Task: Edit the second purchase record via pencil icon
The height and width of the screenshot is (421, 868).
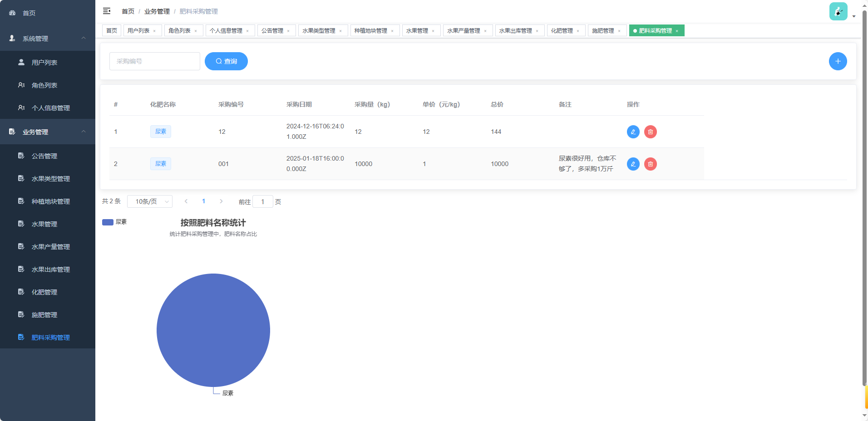Action: pyautogui.click(x=633, y=164)
